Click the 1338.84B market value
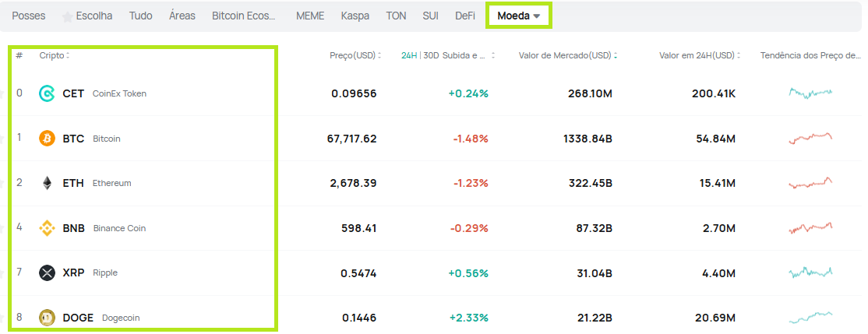 [x=588, y=139]
